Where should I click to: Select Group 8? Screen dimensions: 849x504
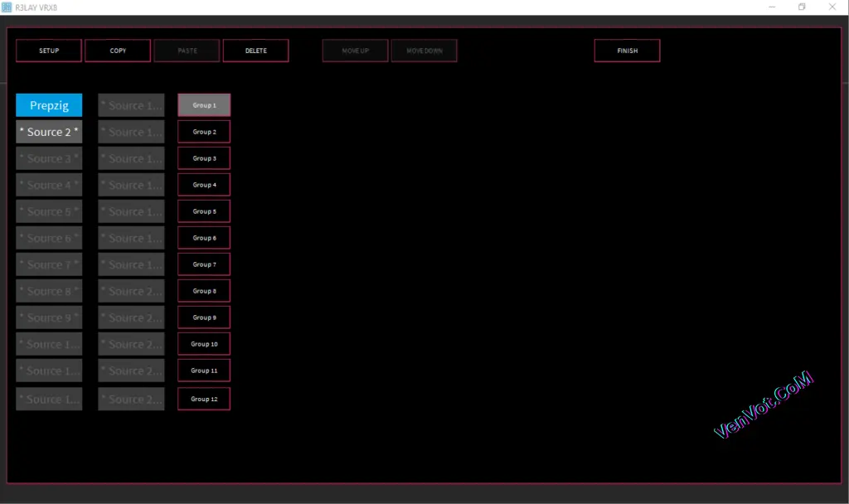(204, 291)
